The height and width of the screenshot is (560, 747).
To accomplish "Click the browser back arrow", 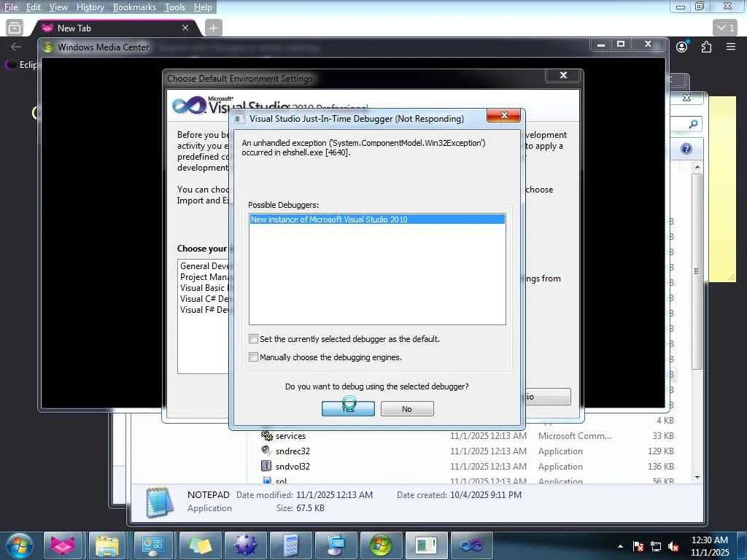I will click(x=16, y=47).
